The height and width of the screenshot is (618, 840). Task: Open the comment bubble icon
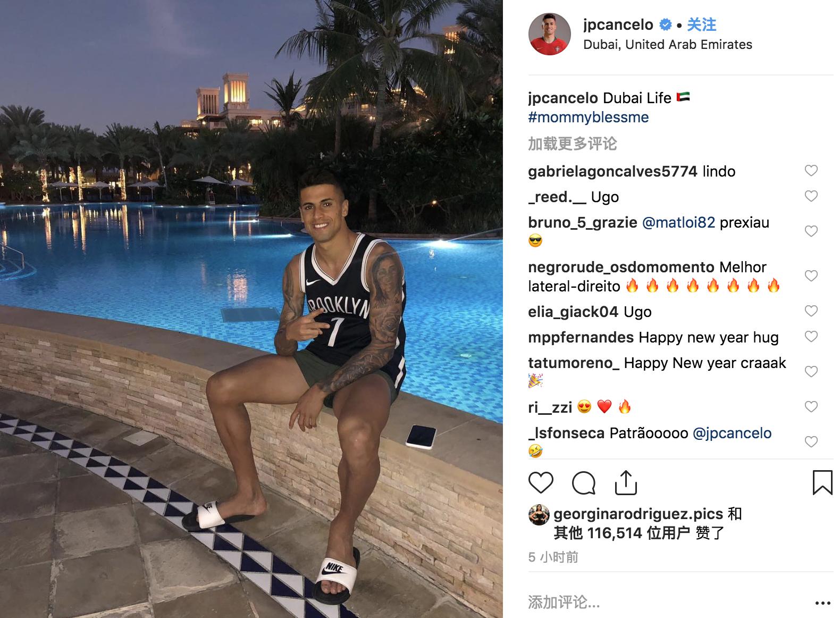coord(583,483)
